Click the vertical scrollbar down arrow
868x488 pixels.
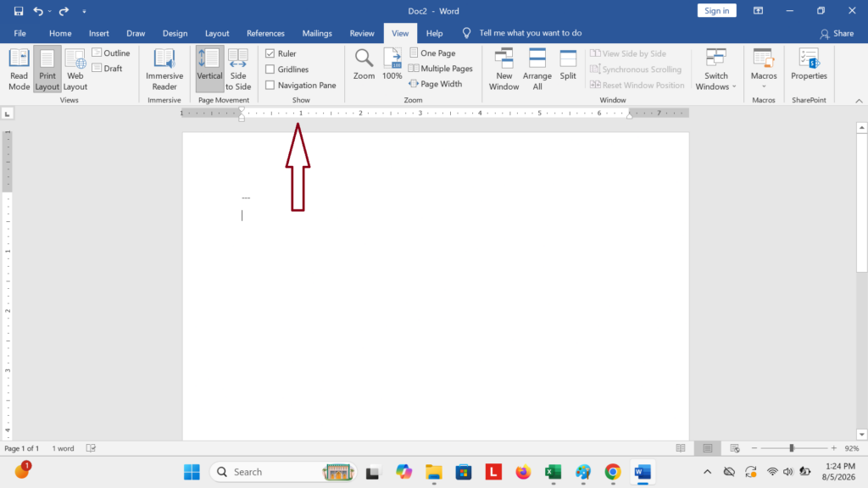coord(861,435)
